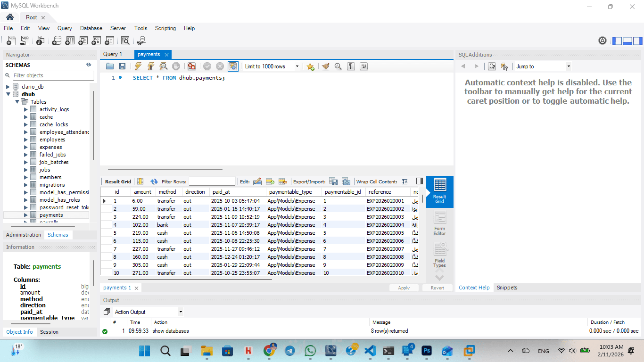Expand the expenses table node

coord(26,147)
